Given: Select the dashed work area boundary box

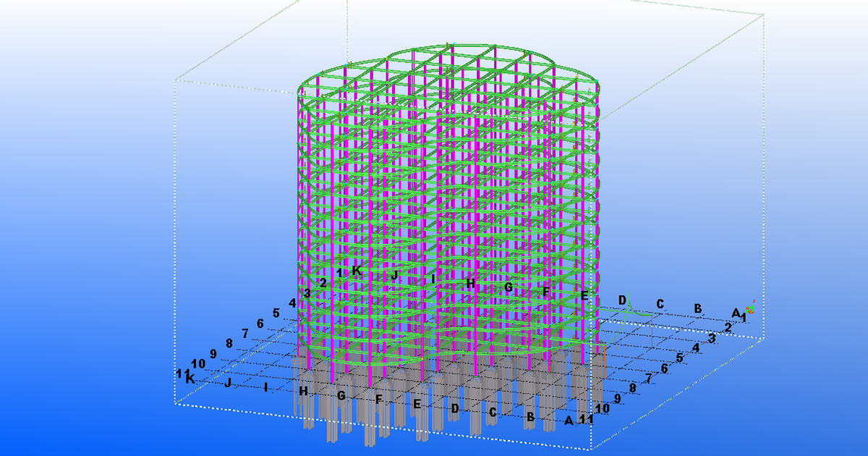Looking at the screenshot, I should 177,217.
